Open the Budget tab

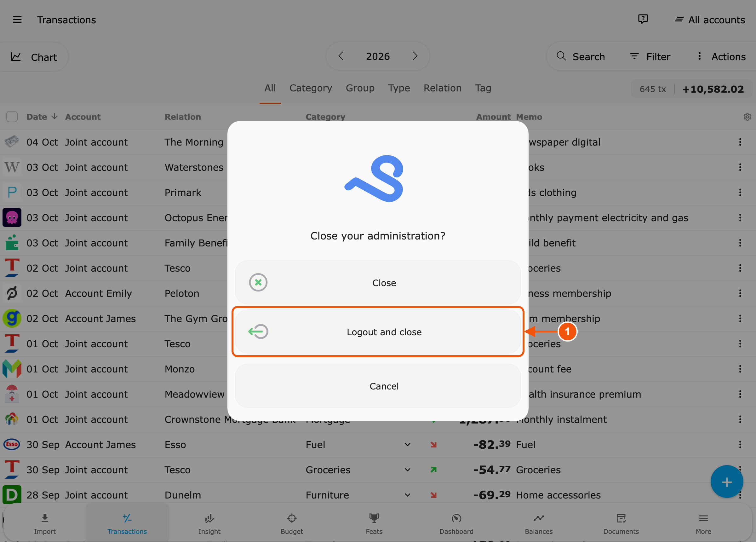pyautogui.click(x=292, y=524)
